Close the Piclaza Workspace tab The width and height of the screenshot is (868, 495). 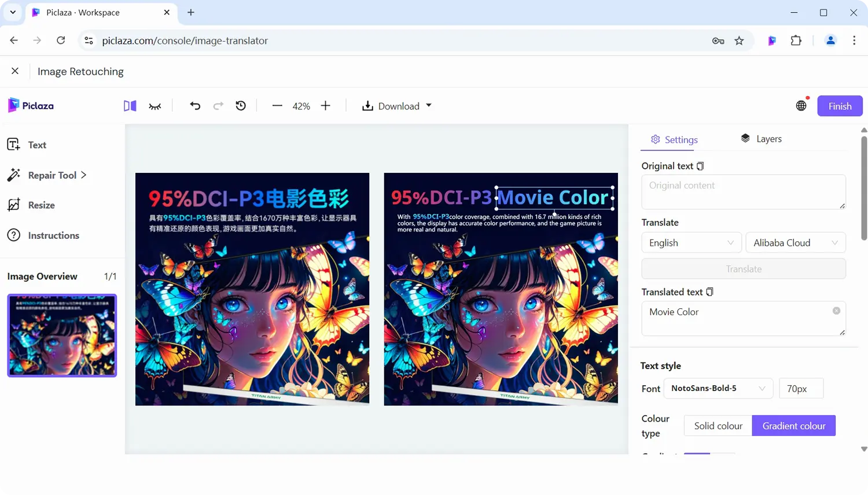pyautogui.click(x=167, y=12)
